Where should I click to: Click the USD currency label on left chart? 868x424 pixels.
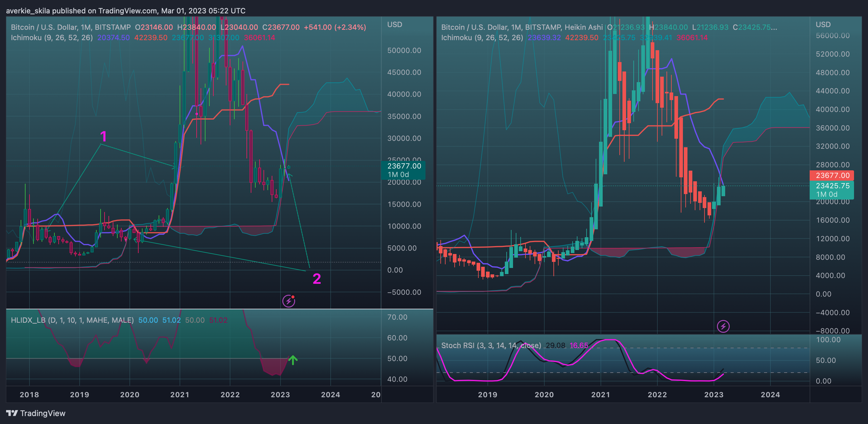pyautogui.click(x=394, y=25)
